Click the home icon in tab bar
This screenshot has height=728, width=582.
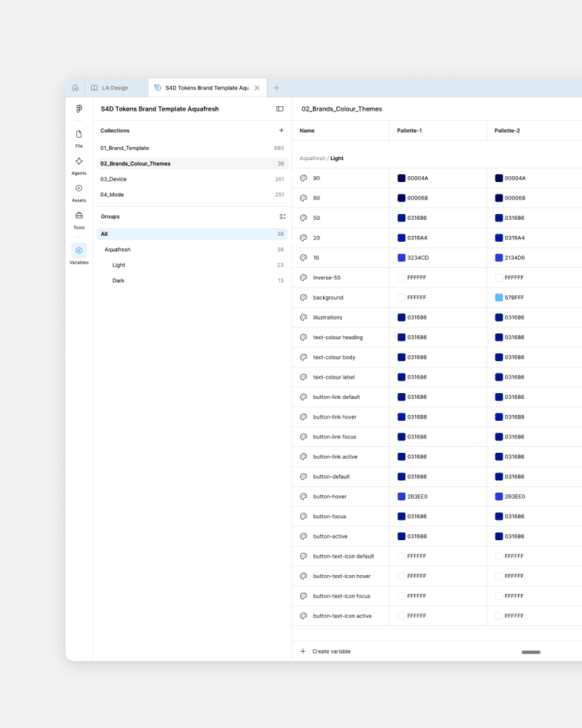coord(75,88)
